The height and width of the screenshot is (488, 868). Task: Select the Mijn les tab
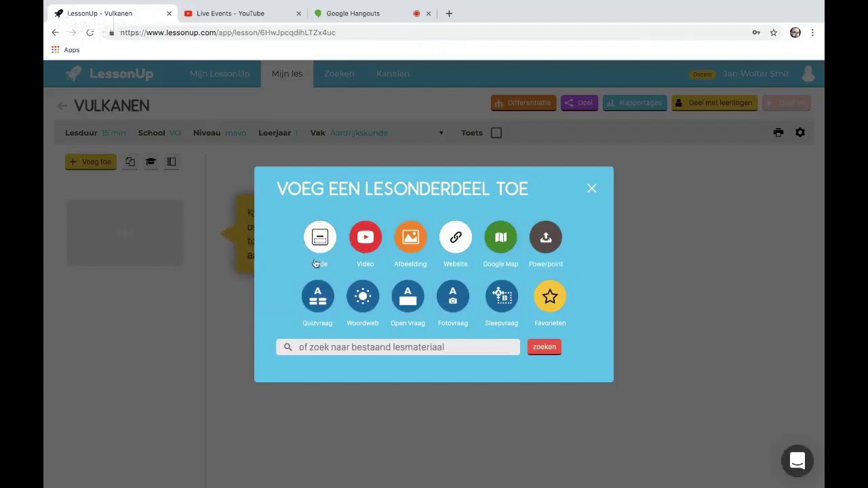pos(287,74)
